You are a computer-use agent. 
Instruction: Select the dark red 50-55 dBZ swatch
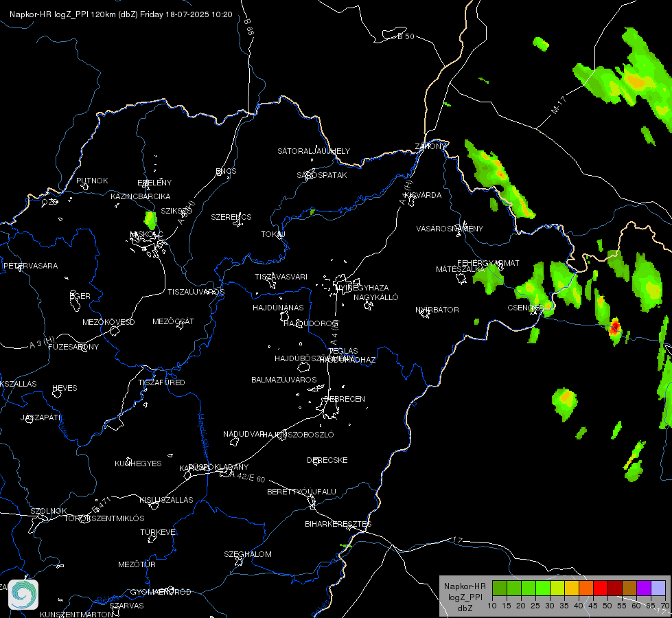[615, 588]
